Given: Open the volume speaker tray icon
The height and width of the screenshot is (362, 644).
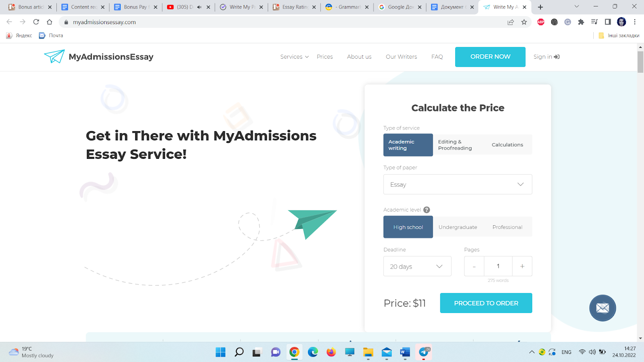Looking at the screenshot, I should [x=592, y=352].
